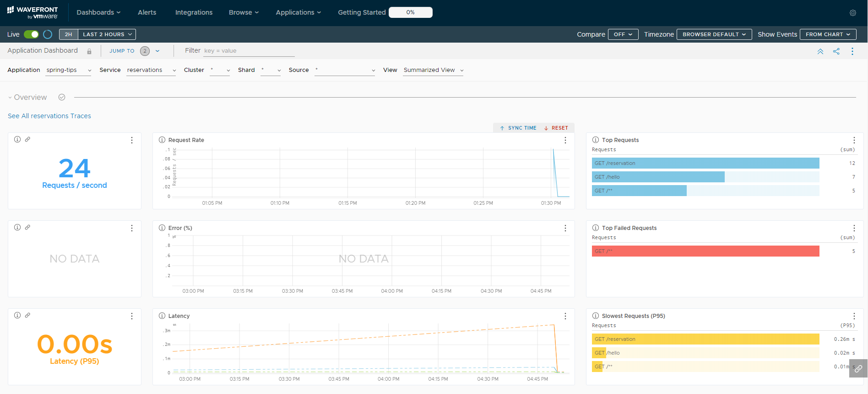Go to the Alerts page
The height and width of the screenshot is (394, 868).
[147, 12]
